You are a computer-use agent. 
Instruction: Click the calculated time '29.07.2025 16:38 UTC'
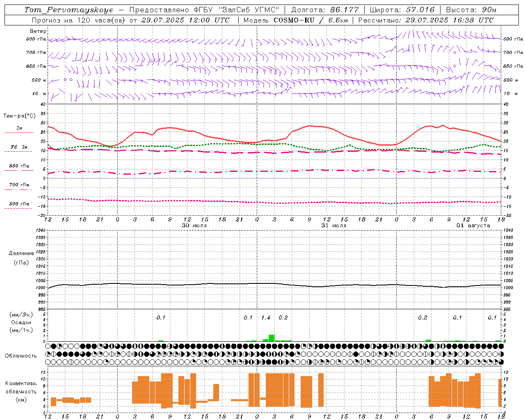click(449, 20)
